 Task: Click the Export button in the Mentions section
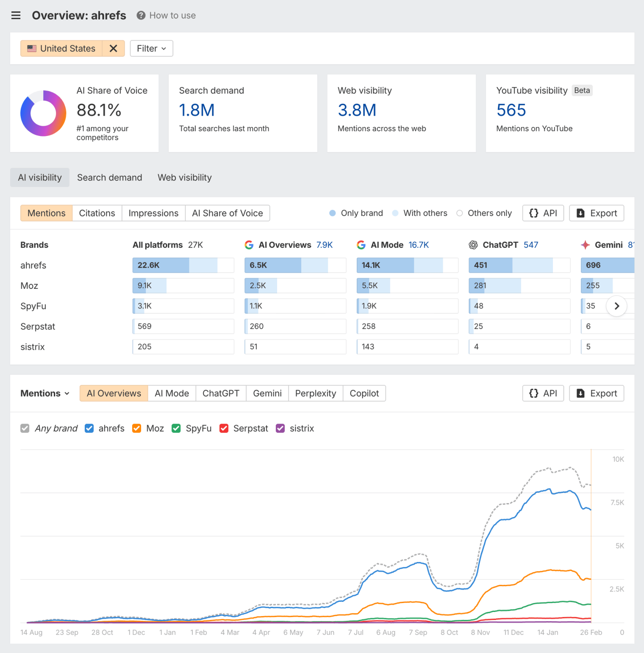[597, 213]
